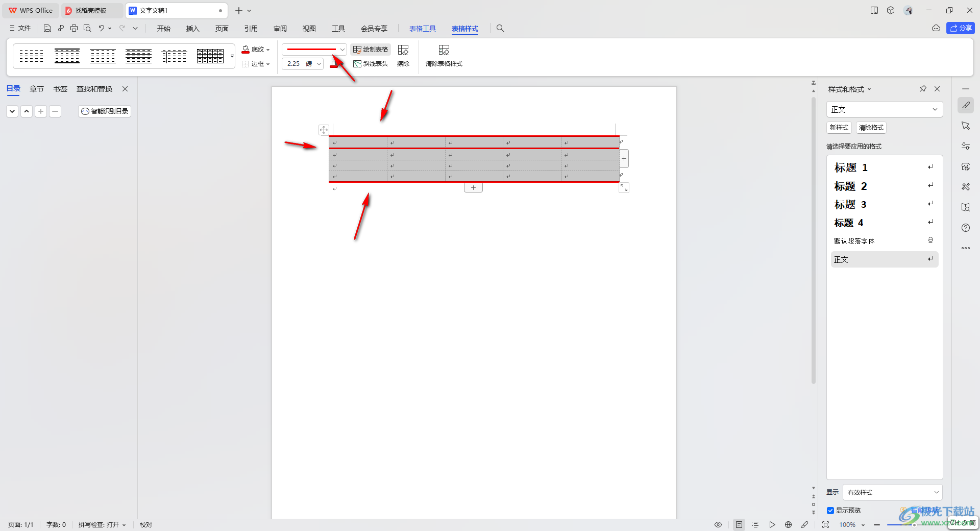This screenshot has height=531, width=980.
Task: Click the Diagonal Header (斜线表头) tool
Action: (371, 64)
